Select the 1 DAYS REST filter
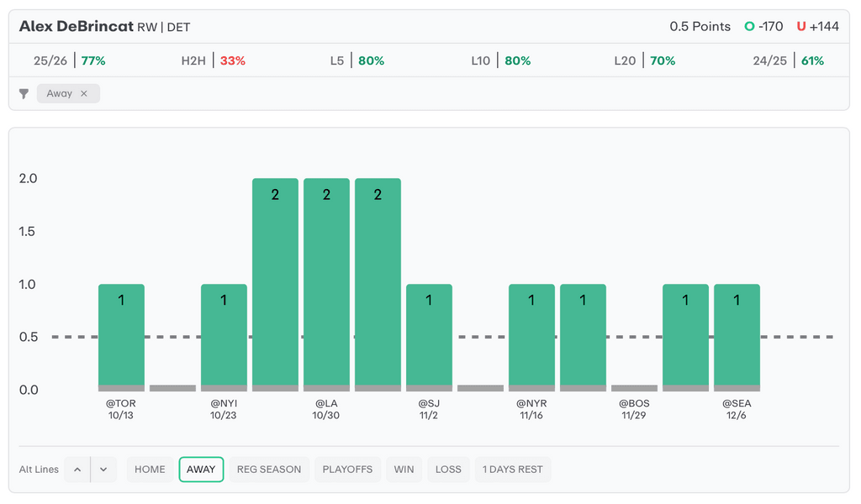This screenshot has width=861, height=504. (512, 470)
